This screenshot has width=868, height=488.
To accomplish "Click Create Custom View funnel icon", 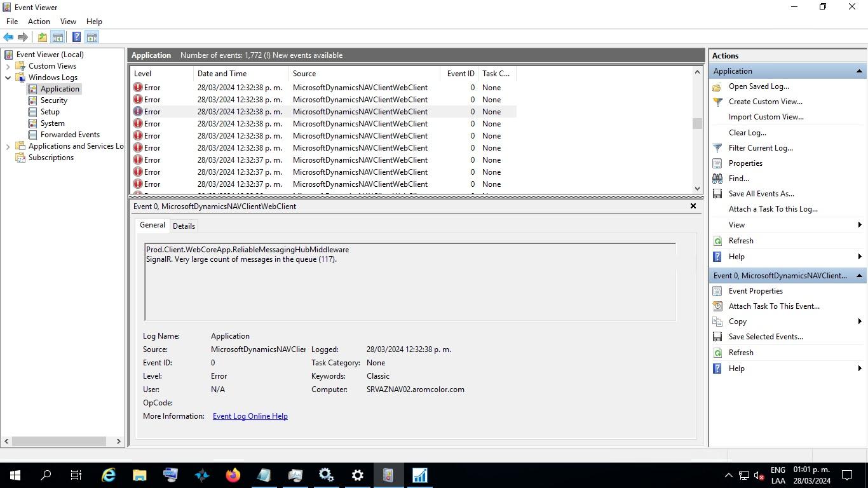I will click(717, 102).
